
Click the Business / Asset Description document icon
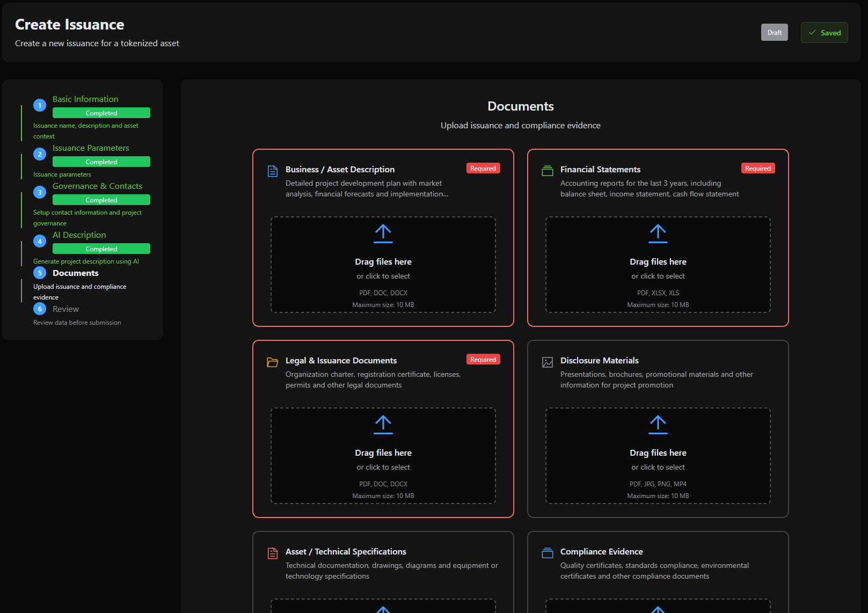pos(273,171)
